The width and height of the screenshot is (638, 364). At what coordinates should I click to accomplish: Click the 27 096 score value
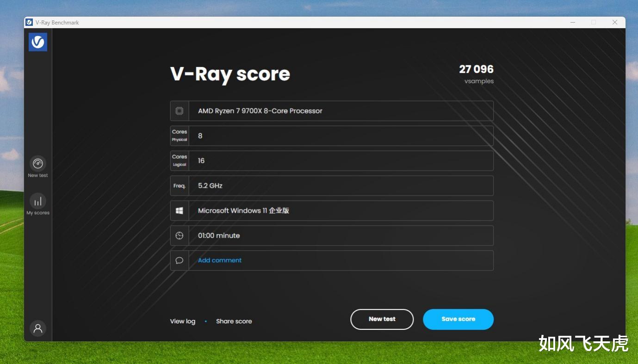tap(476, 69)
